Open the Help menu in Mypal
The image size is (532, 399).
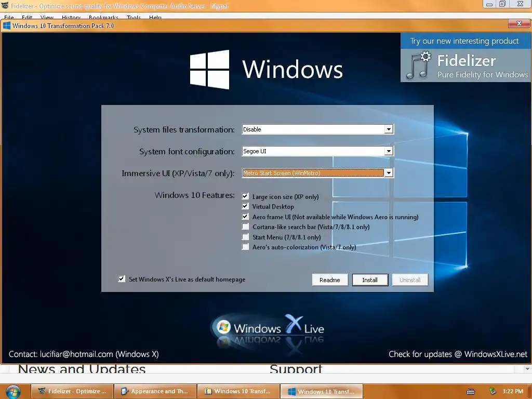155,17
